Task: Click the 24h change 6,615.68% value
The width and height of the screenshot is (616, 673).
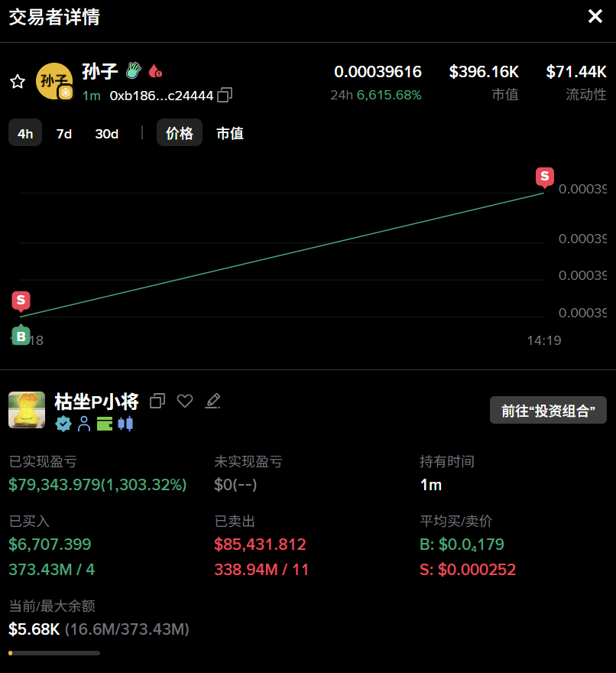Action: click(389, 95)
